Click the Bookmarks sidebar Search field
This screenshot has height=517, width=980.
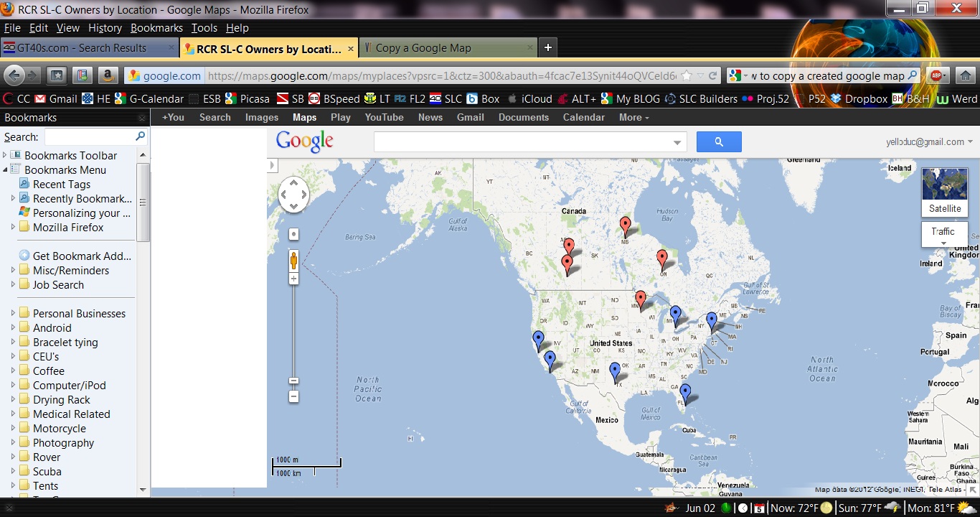coord(95,136)
